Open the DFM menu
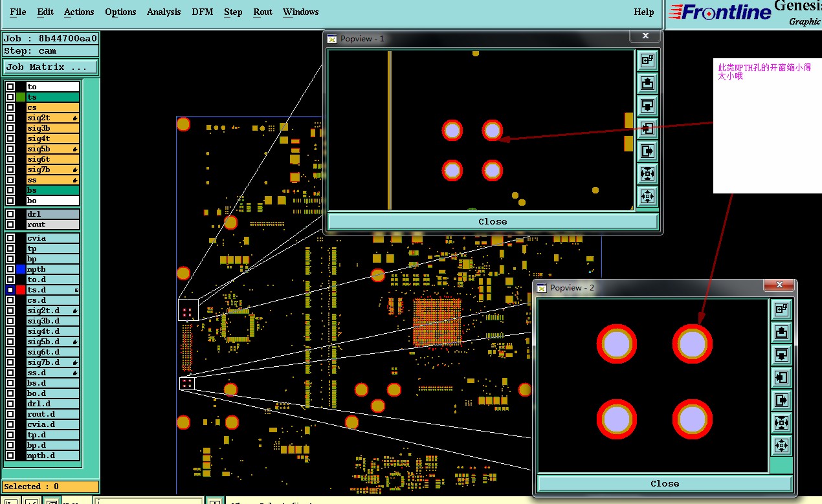Image resolution: width=822 pixels, height=504 pixels. (x=203, y=12)
